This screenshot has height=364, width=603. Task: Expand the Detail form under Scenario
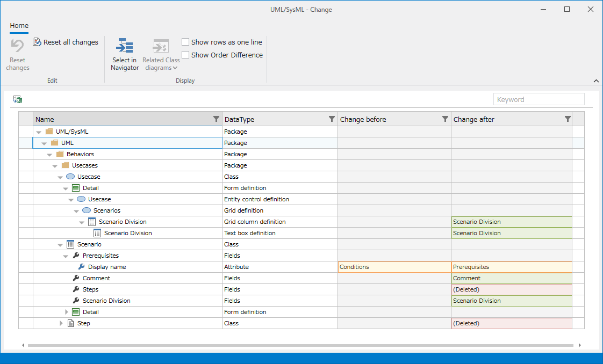[x=67, y=312]
